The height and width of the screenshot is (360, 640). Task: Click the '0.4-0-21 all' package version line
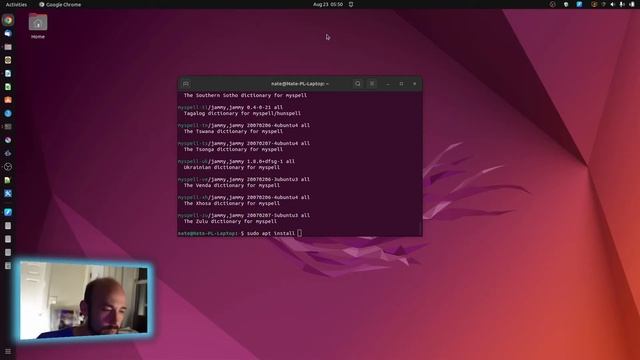coord(230,107)
